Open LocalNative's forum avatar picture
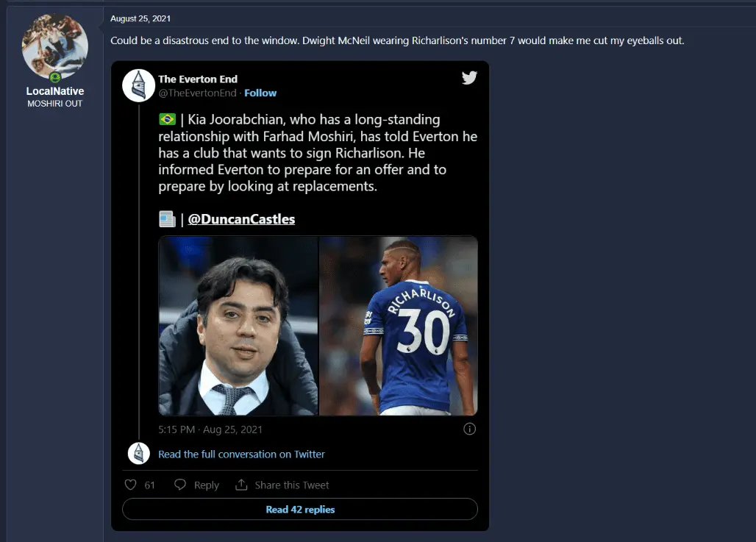 tap(54, 46)
